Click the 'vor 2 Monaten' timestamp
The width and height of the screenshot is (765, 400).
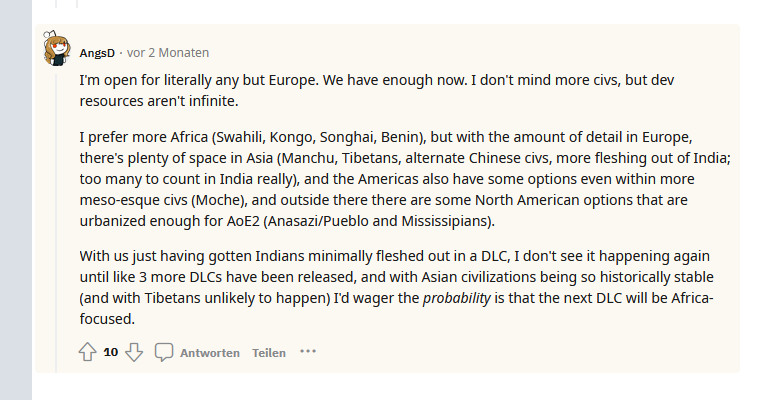[x=168, y=53]
